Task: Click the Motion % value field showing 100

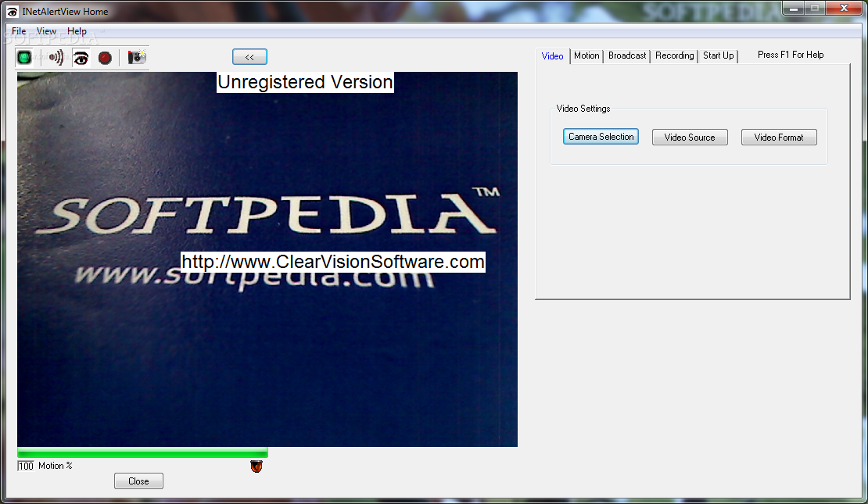Action: coord(26,466)
